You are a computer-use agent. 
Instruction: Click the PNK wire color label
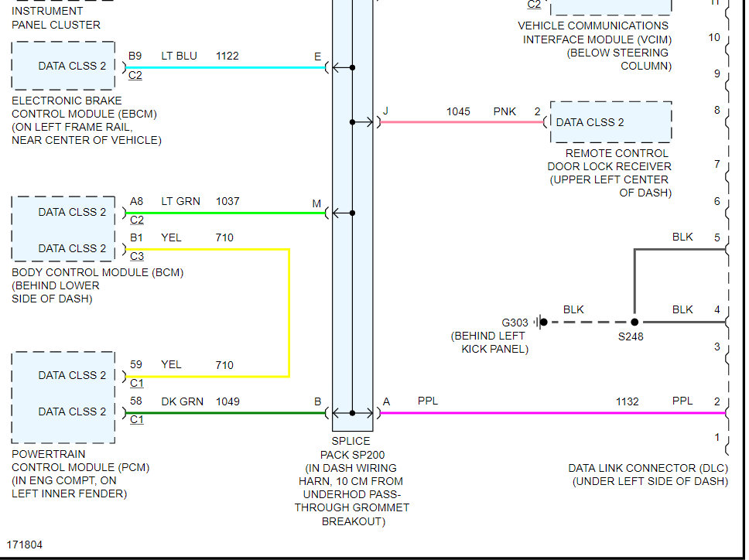(504, 111)
